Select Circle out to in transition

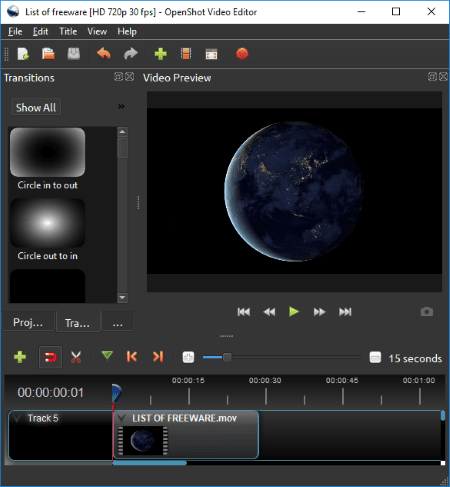tap(47, 230)
